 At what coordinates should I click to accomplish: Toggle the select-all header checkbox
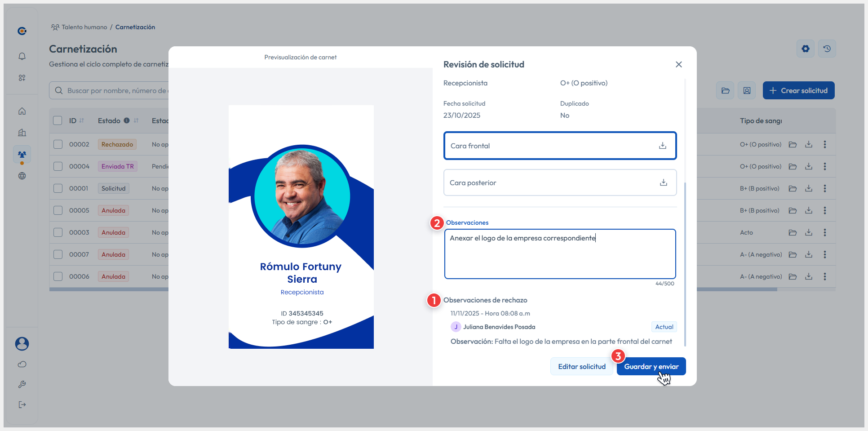tap(58, 120)
